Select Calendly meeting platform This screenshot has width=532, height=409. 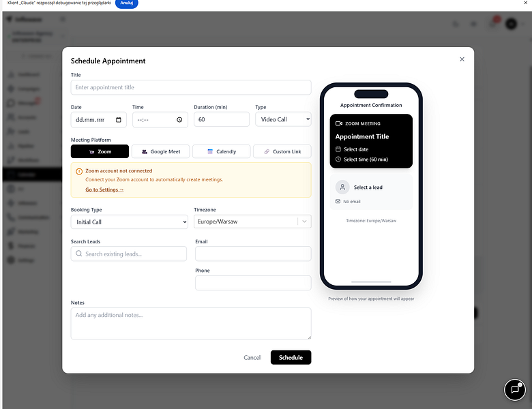coord(221,151)
